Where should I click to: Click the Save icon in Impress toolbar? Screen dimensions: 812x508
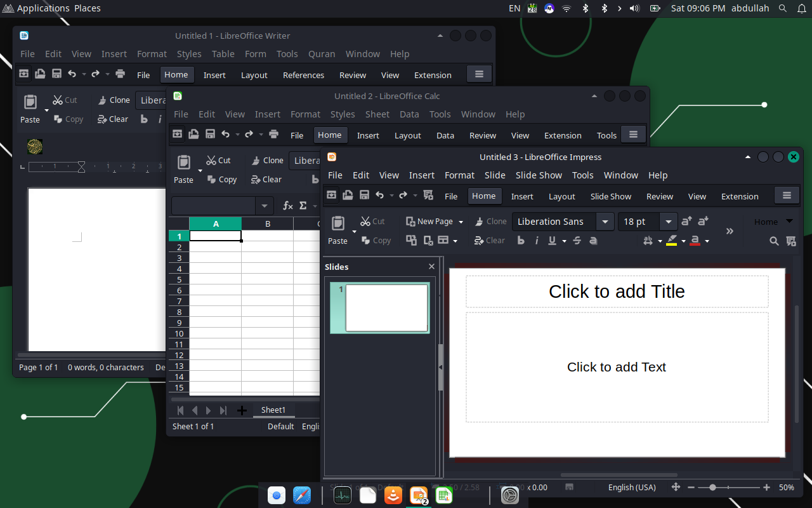(x=364, y=196)
